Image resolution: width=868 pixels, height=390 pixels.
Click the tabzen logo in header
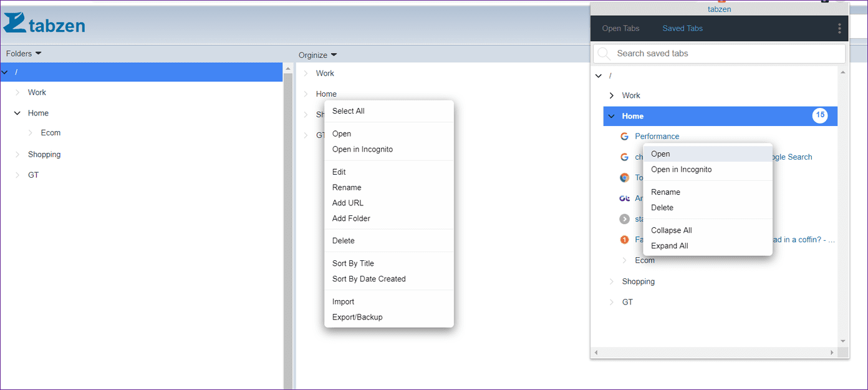point(44,23)
